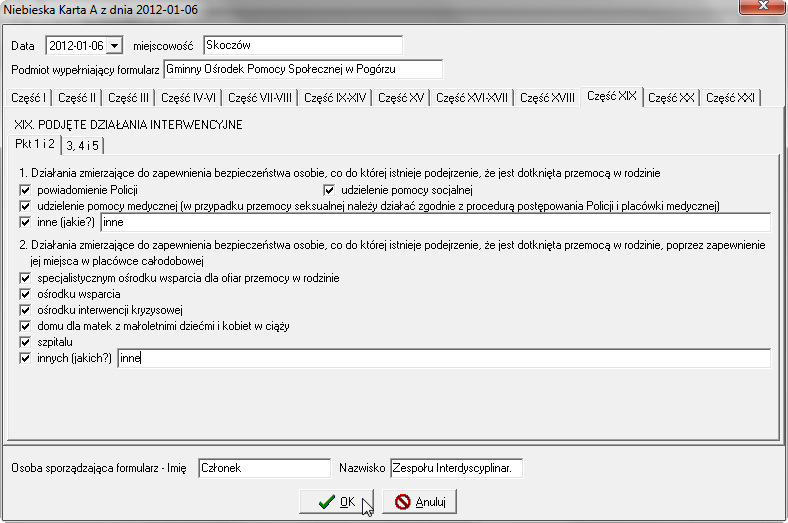Image resolution: width=788 pixels, height=523 pixels.
Task: Switch to the Część XVI-XVII tab
Action: pyautogui.click(x=472, y=97)
